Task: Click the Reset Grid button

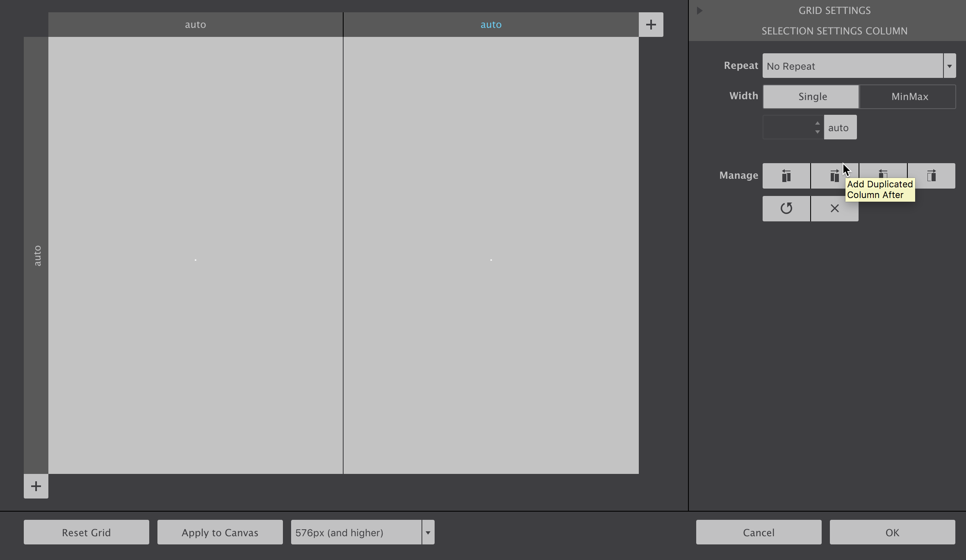Action: coord(86,532)
